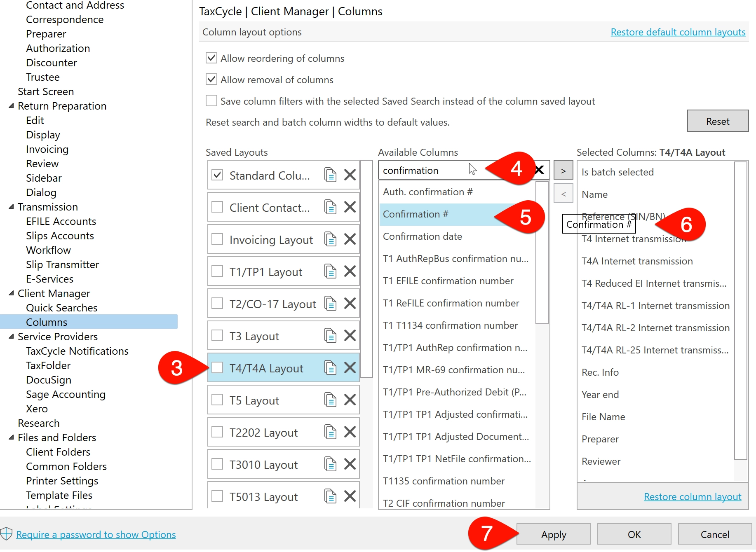
Task: Select EFILE Accounts in the tree
Action: click(61, 221)
